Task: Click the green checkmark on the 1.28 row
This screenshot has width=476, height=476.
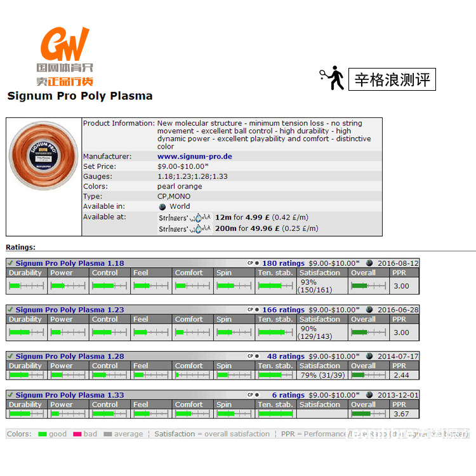Action: click(x=10, y=356)
